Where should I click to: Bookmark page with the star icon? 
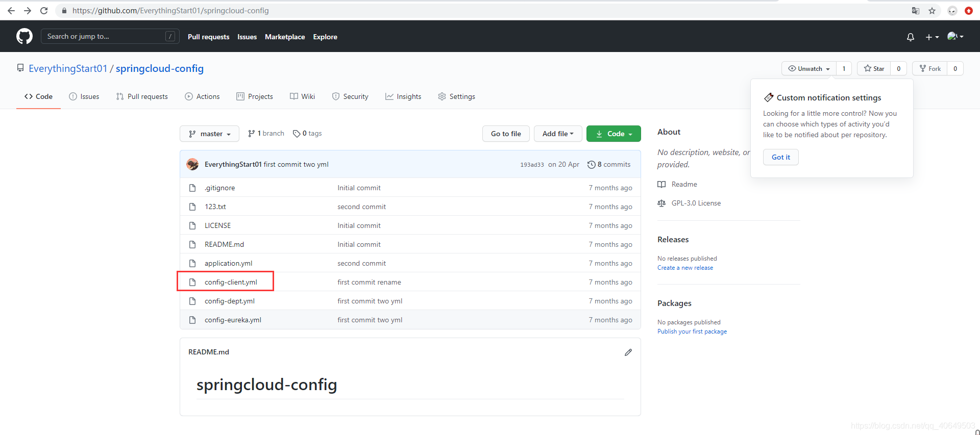click(932, 10)
